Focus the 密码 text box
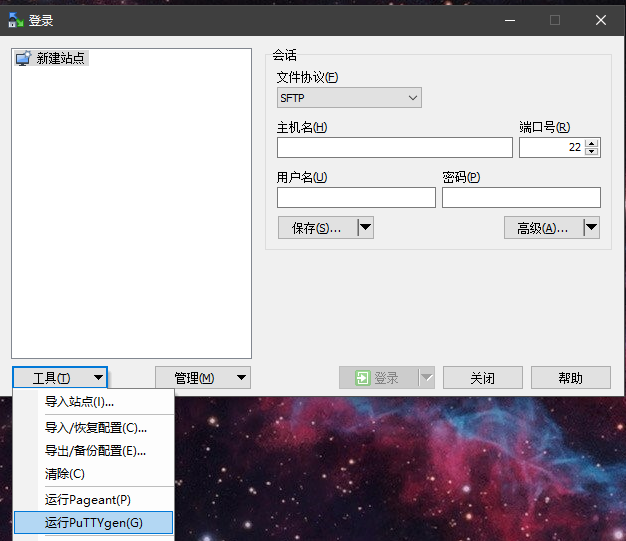 (521, 198)
